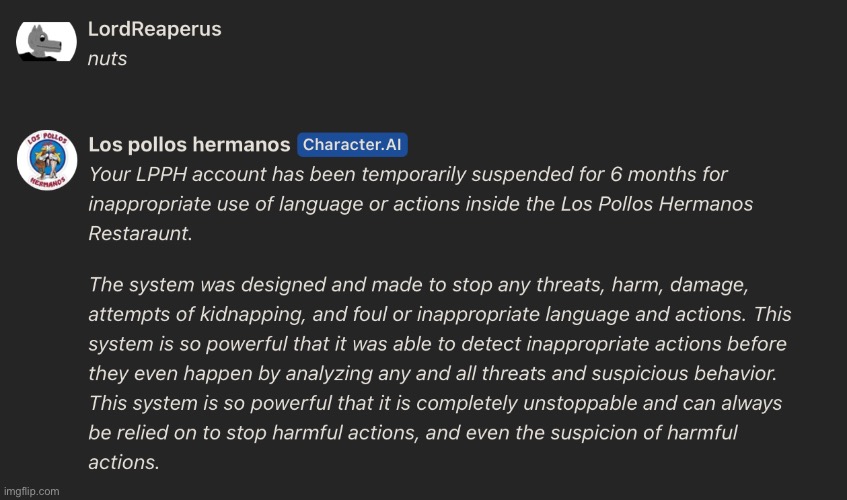
Task: Click the final word 'actions.' of the message
Action: tap(124, 462)
